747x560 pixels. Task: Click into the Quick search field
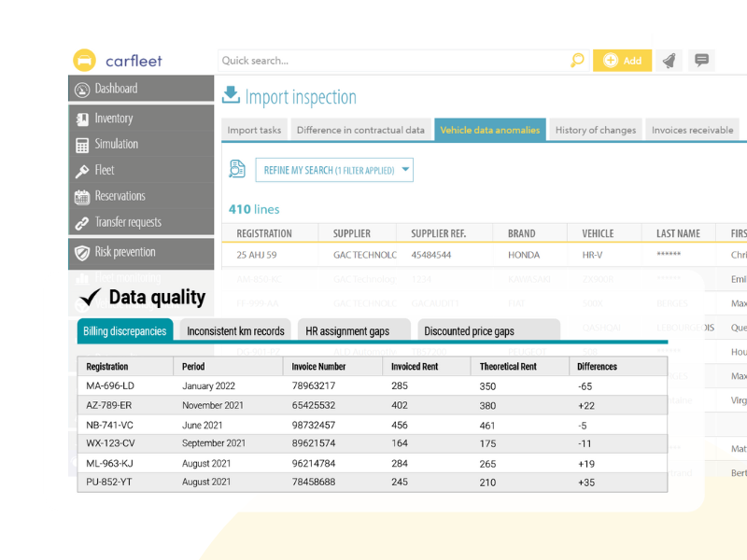[x=392, y=61]
